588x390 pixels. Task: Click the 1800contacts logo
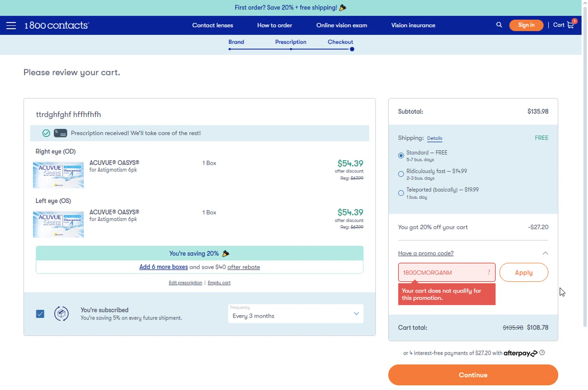point(57,25)
